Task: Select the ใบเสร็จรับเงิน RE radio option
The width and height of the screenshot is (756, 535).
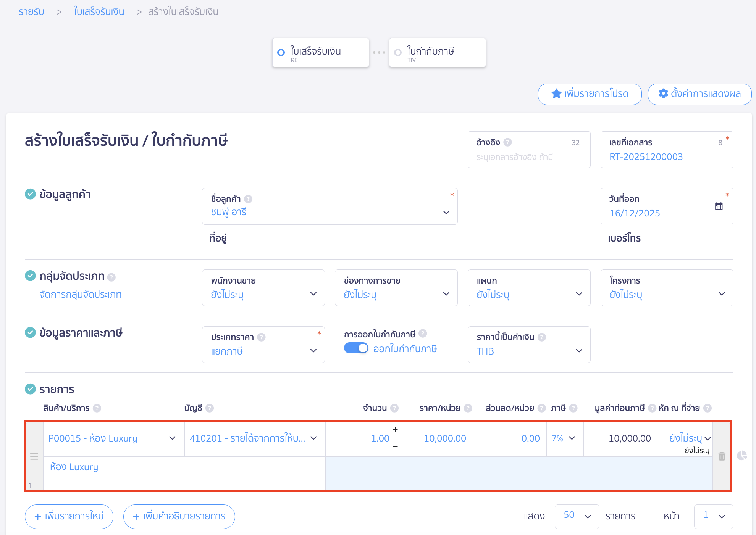Action: point(281,53)
